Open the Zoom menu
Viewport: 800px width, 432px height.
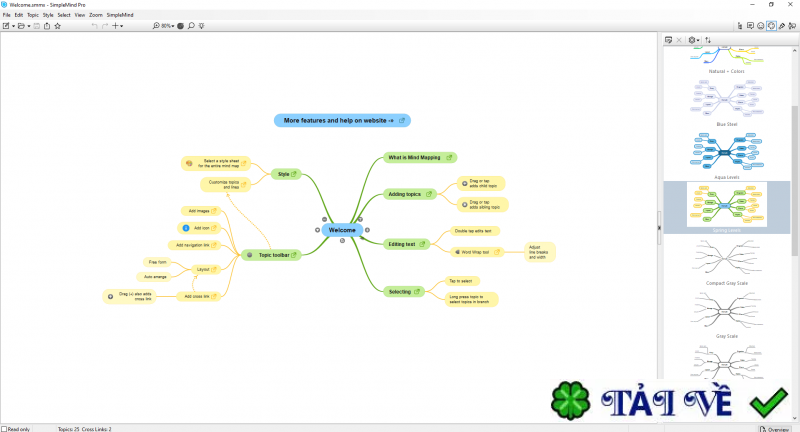[x=96, y=15]
